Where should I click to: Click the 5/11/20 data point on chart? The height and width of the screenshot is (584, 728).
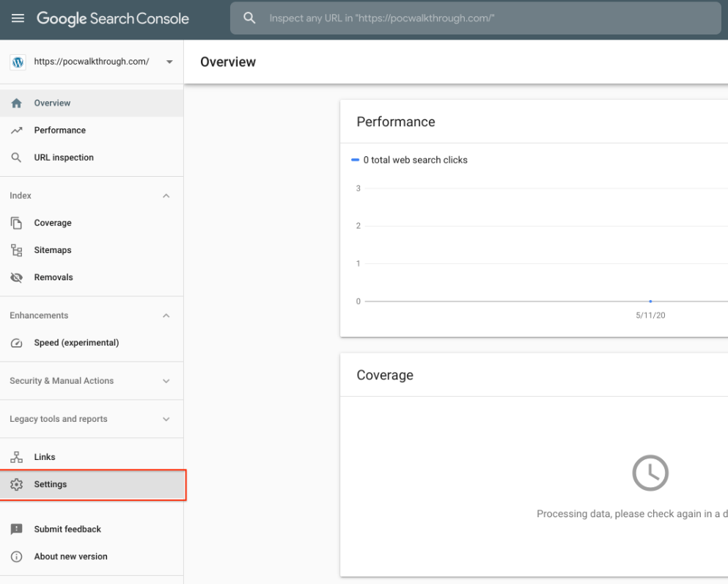(x=650, y=301)
